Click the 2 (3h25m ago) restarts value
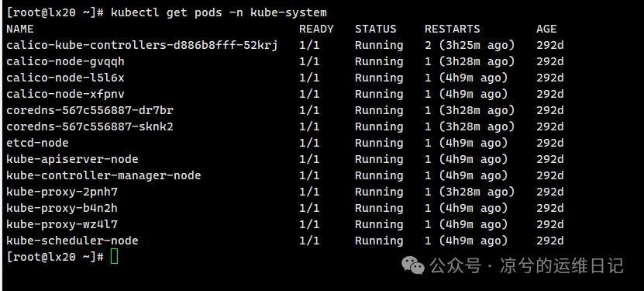Image resolution: width=644 pixels, height=291 pixels. click(470, 45)
